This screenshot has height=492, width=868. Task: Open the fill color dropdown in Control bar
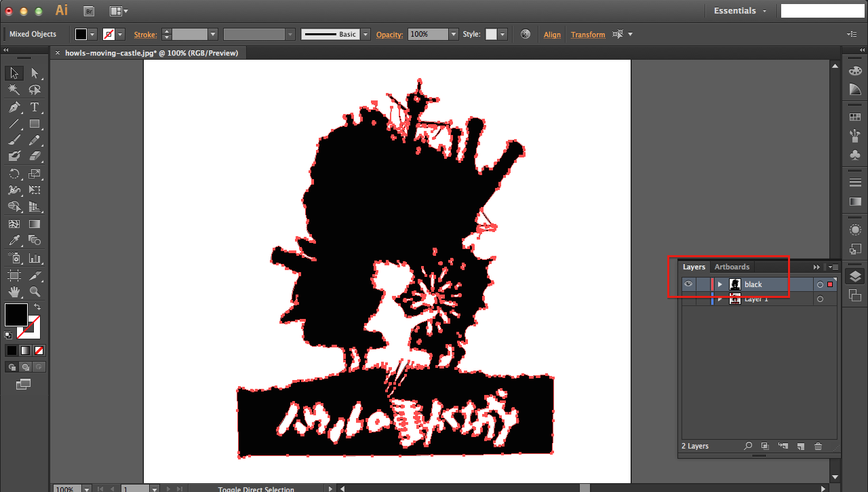pyautogui.click(x=93, y=34)
